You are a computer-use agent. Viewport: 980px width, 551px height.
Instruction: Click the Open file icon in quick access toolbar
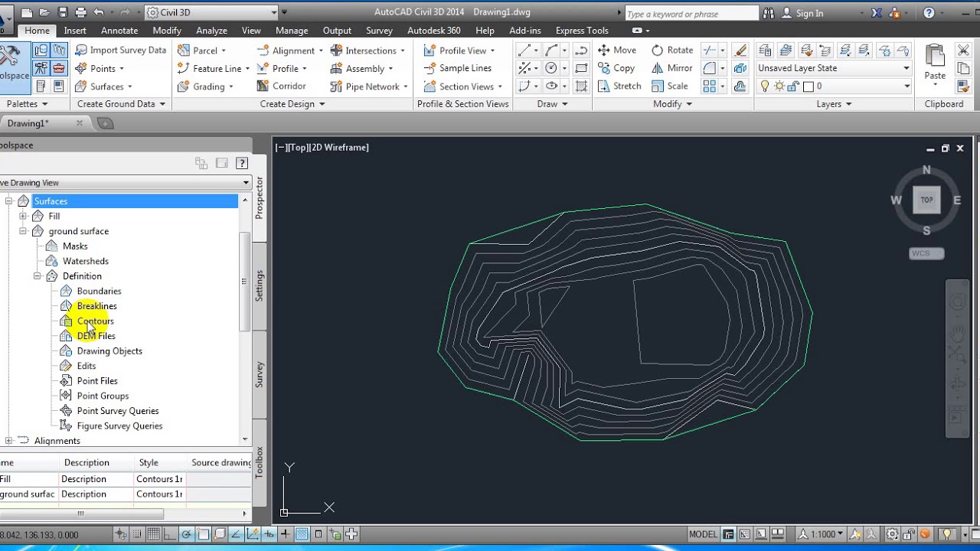(45, 12)
